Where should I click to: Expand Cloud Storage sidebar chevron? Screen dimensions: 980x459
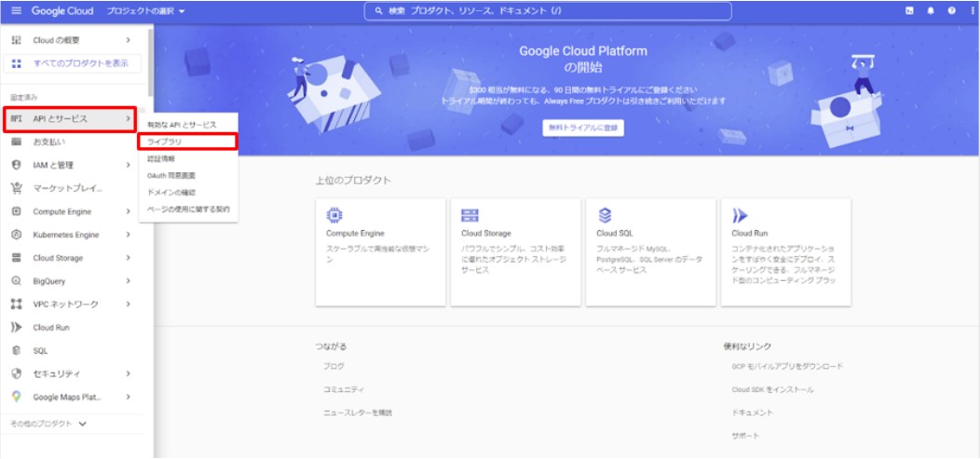(x=128, y=258)
